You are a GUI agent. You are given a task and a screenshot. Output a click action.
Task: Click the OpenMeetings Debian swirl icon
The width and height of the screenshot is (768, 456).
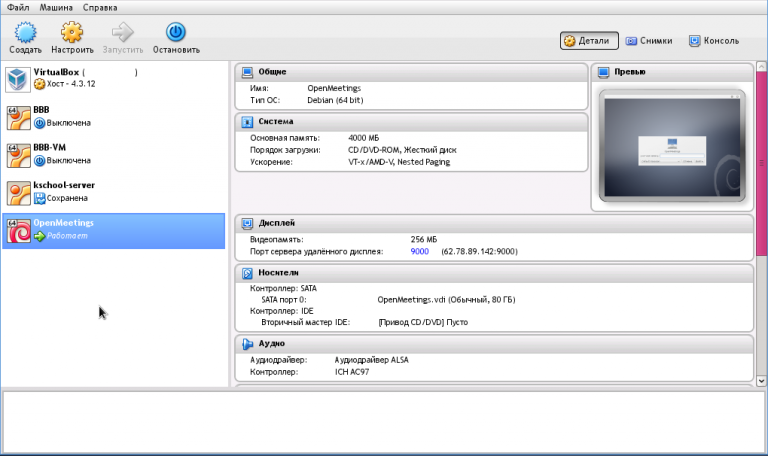pos(19,231)
